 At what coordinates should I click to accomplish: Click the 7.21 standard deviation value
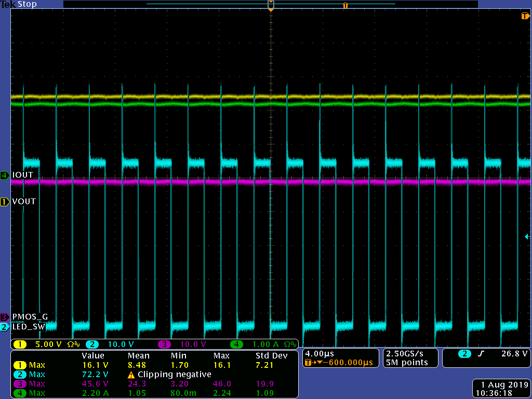pos(264,365)
